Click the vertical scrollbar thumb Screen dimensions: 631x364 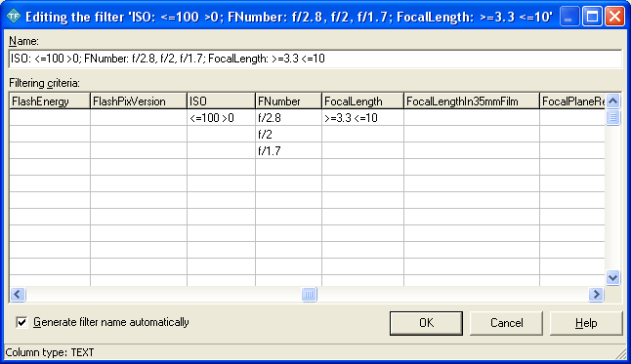click(612, 117)
